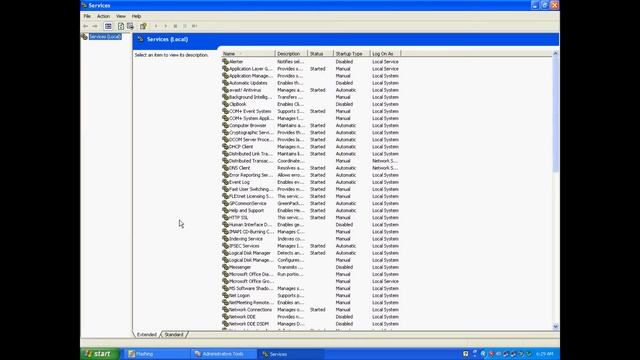Click the gear icon beside Alerter
Image resolution: width=640 pixels, height=360 pixels.
point(225,62)
